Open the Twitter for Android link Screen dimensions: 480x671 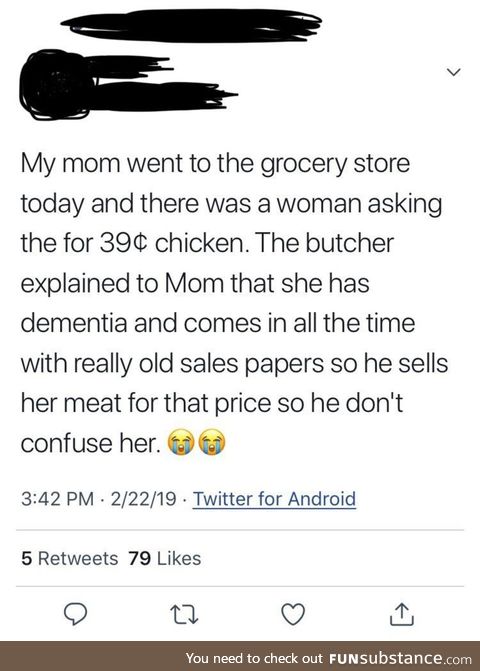(274, 499)
